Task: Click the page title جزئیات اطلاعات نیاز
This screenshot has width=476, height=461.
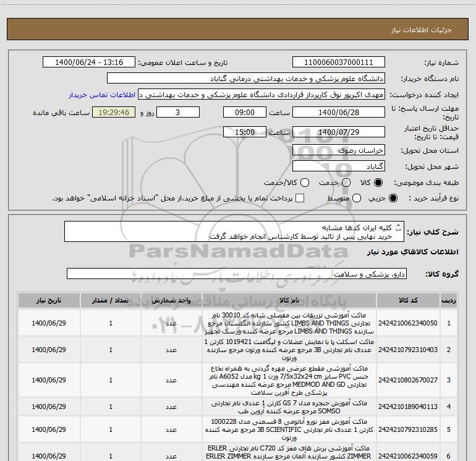Action: point(422,30)
